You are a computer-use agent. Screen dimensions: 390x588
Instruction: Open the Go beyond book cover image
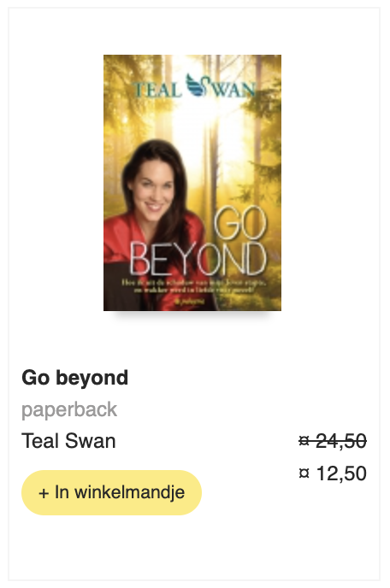tap(192, 183)
